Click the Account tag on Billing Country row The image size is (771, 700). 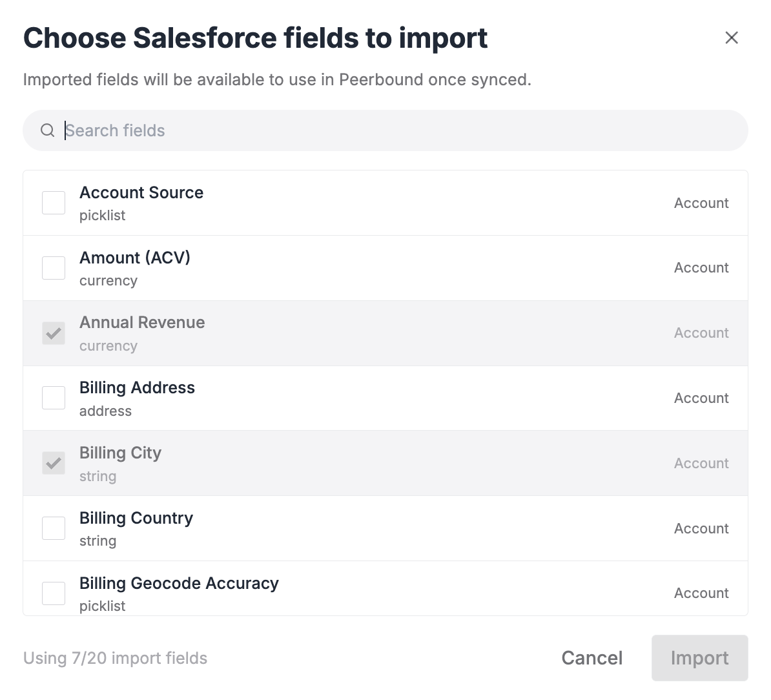point(701,528)
